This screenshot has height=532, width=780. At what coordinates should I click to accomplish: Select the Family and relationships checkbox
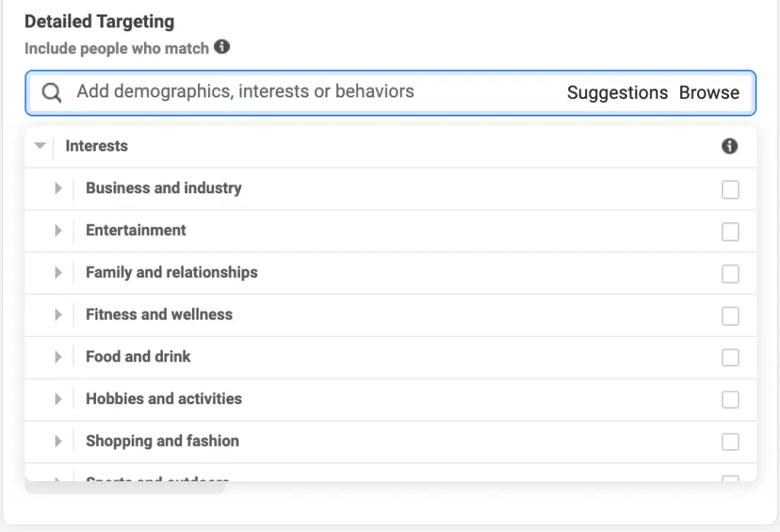point(730,273)
